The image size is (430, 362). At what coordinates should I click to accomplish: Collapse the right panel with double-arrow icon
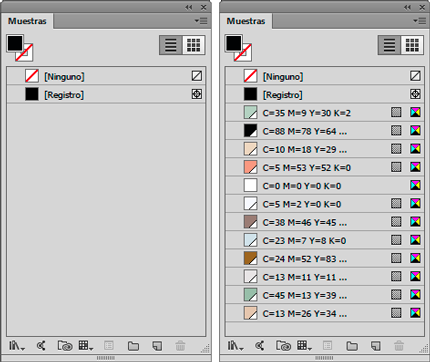pyautogui.click(x=408, y=7)
